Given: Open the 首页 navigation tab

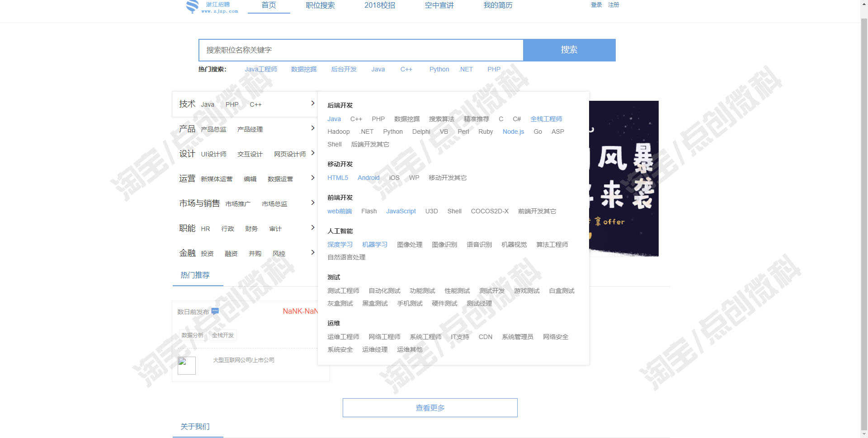Looking at the screenshot, I should point(269,5).
